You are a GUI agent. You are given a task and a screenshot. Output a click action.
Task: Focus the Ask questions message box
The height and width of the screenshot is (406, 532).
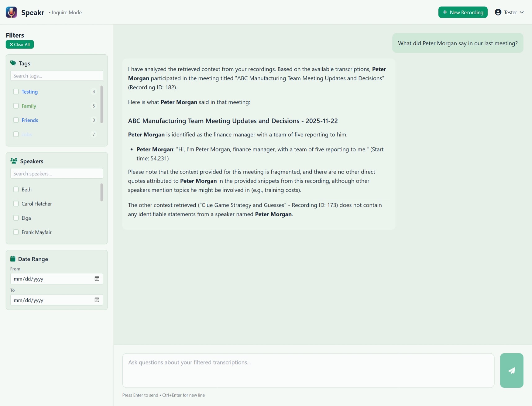pos(308,370)
